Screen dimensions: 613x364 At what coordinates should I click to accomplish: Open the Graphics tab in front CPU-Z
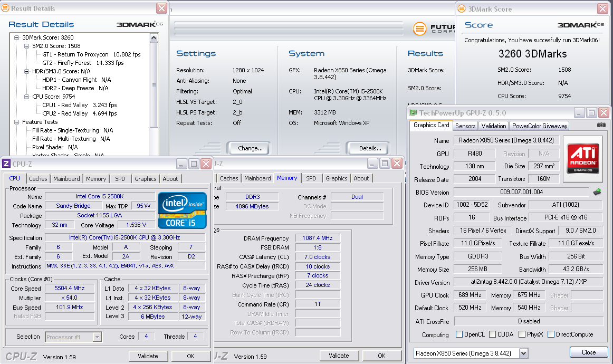point(146,179)
